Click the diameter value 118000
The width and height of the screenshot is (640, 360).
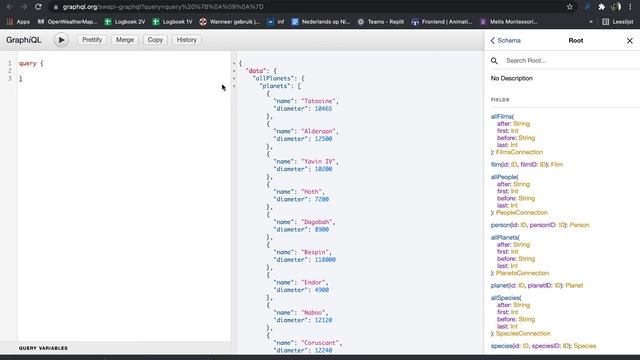[325, 260]
